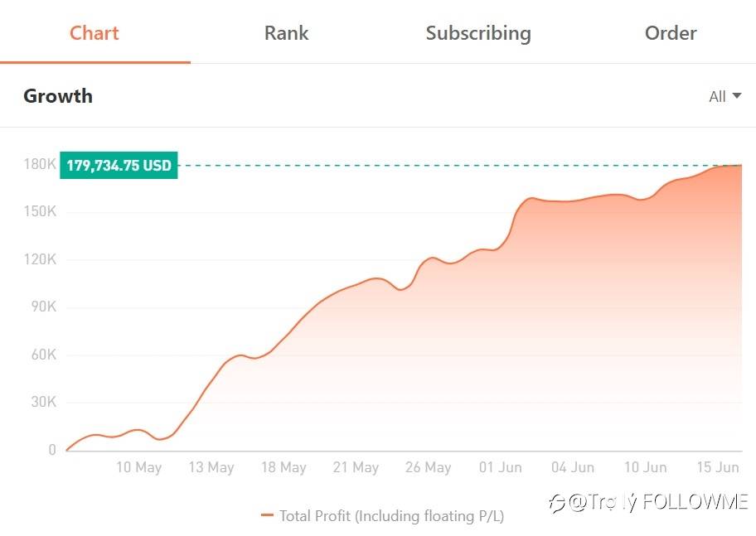756x536 pixels.
Task: Switch to the Order tab
Action: point(671,33)
